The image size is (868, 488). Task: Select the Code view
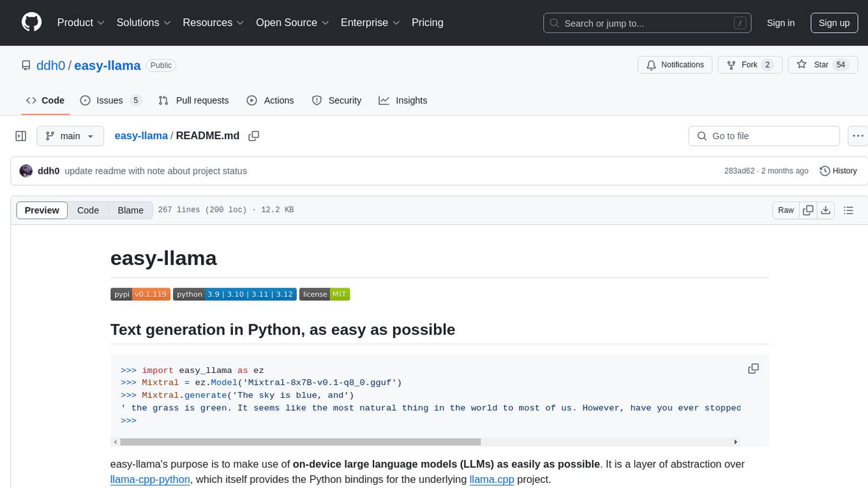[x=88, y=210]
